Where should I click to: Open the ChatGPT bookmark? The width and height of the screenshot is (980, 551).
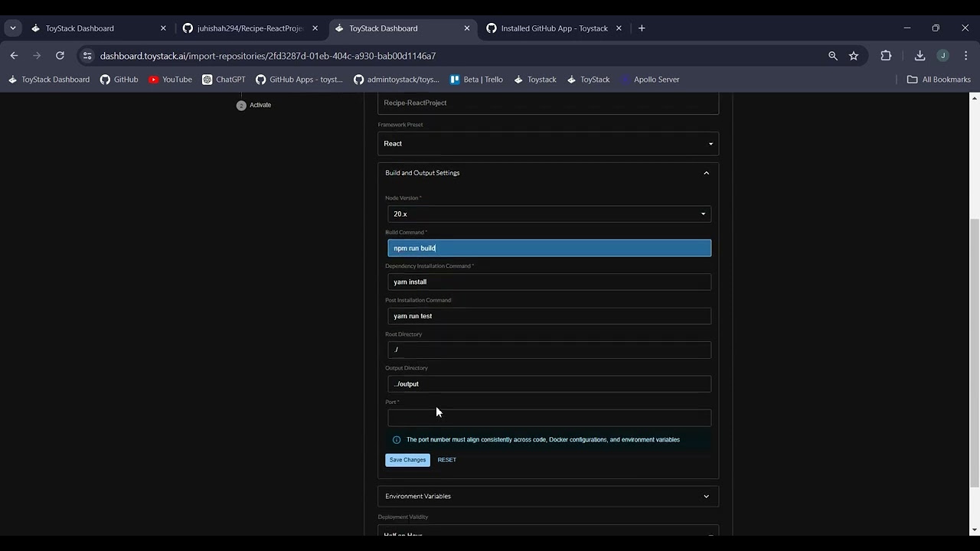224,80
